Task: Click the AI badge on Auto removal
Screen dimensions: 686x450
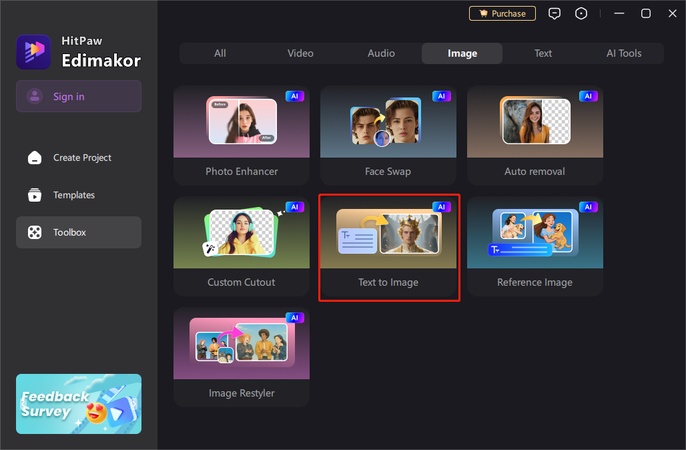Action: 588,96
